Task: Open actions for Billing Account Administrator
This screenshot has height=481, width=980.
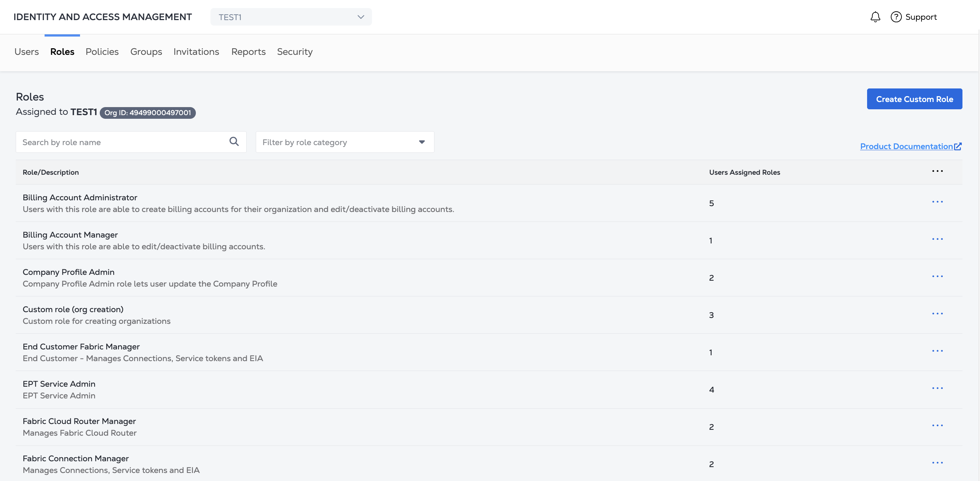Action: point(937,202)
